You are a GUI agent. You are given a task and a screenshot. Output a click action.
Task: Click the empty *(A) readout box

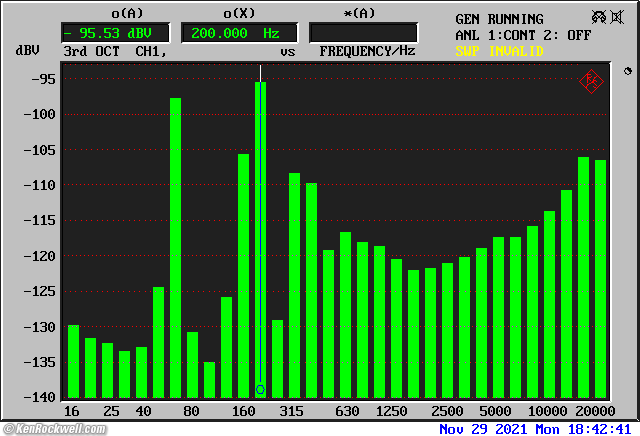tap(364, 33)
